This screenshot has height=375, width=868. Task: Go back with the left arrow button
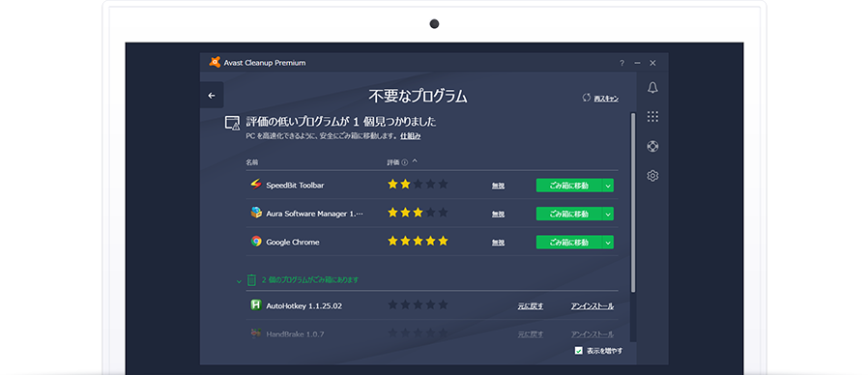coord(212,96)
